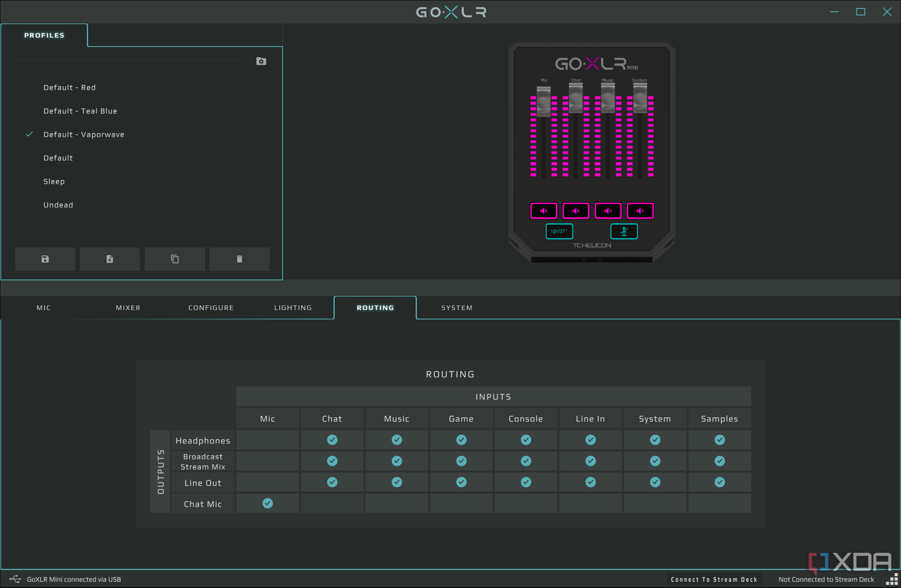Image resolution: width=901 pixels, height=588 pixels.
Task: Select the plain Default profile
Action: 58,158
